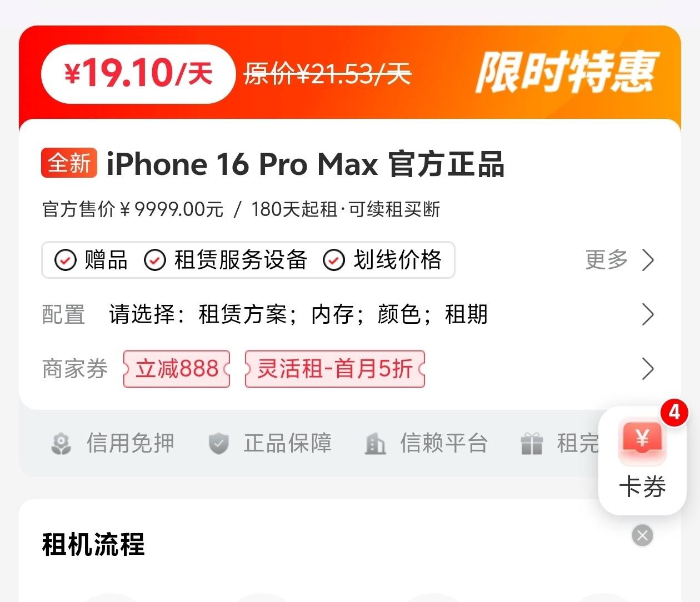Tap the 租赁服务设备 checkmark circle
Image resolution: width=700 pixels, height=602 pixels.
(x=155, y=260)
